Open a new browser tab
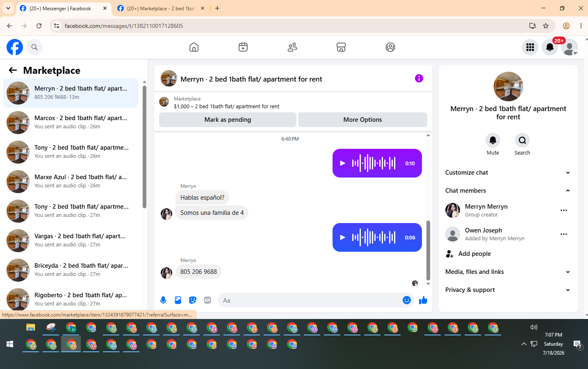The image size is (588, 369). click(217, 8)
